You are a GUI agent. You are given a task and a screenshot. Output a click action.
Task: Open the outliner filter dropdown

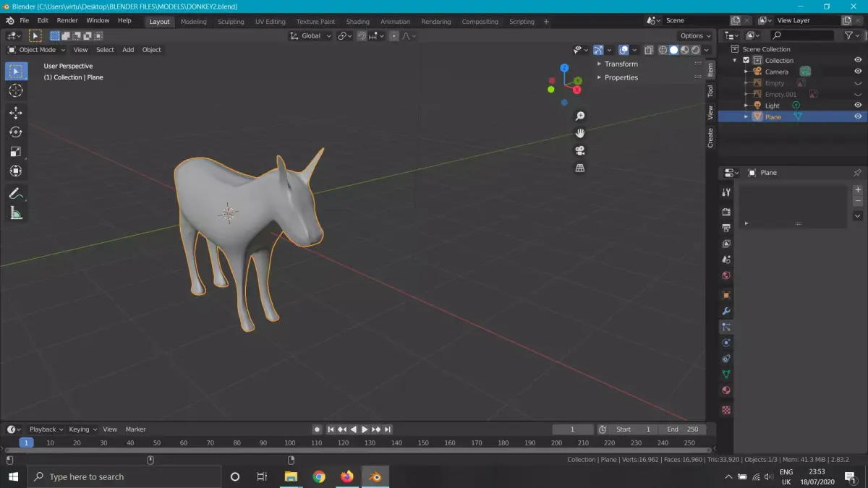click(x=852, y=35)
